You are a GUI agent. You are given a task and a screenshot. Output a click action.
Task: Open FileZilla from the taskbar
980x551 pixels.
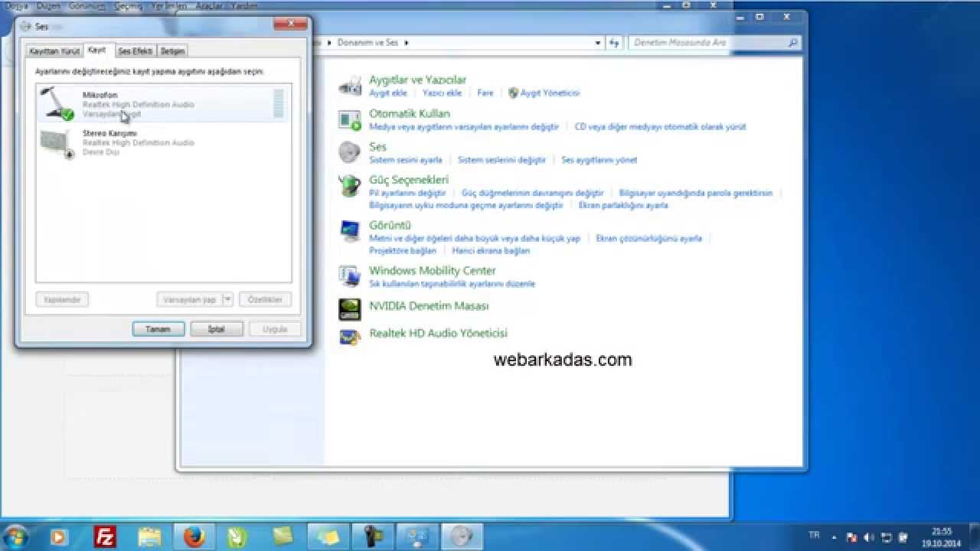pyautogui.click(x=105, y=536)
